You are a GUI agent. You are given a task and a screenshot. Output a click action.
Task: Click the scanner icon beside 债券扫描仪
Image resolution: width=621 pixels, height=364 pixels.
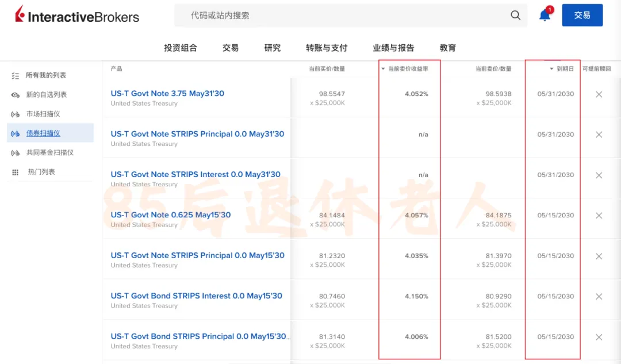click(15, 133)
